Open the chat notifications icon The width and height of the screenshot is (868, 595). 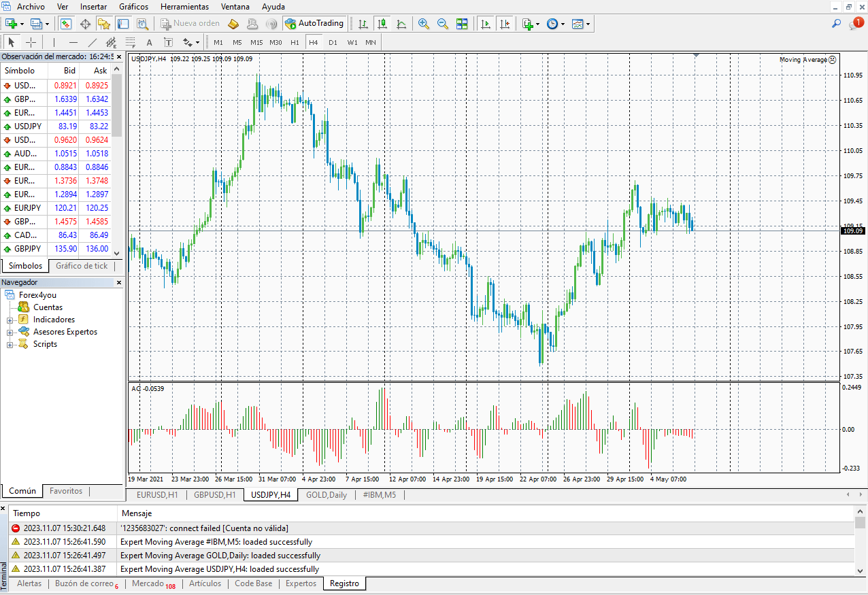click(855, 24)
